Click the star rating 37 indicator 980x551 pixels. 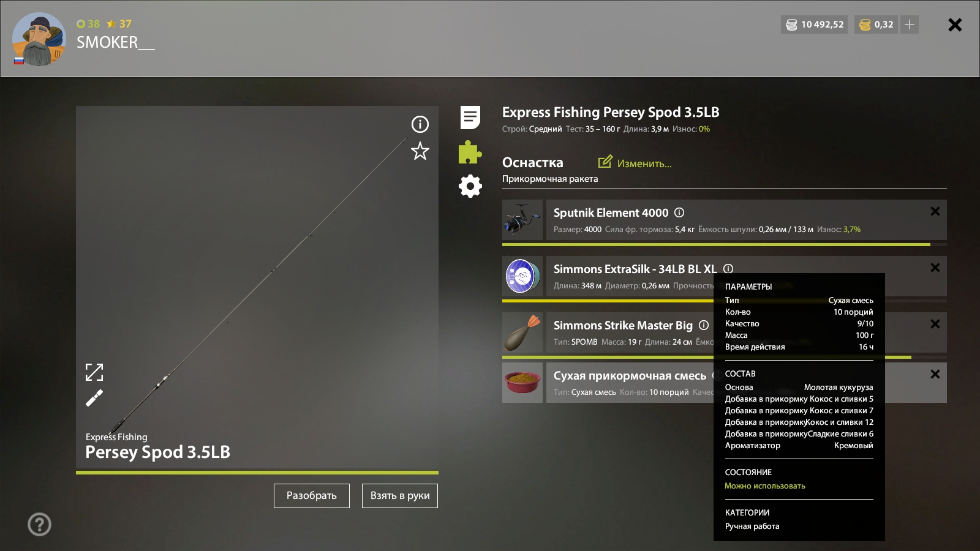click(119, 24)
